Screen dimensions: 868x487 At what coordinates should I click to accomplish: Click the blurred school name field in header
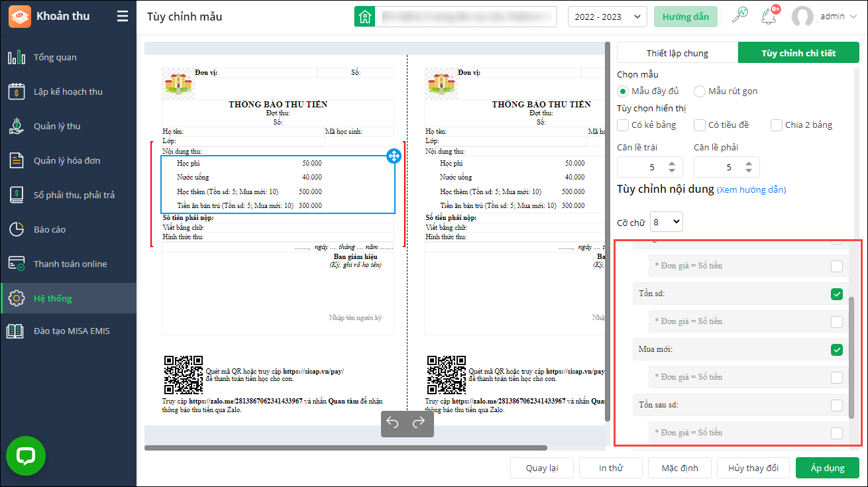click(466, 17)
